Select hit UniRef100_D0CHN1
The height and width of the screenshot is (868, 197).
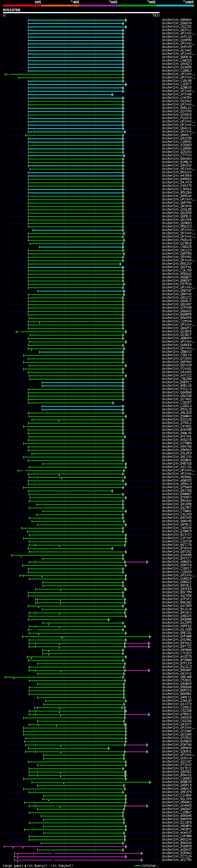tap(177, 640)
